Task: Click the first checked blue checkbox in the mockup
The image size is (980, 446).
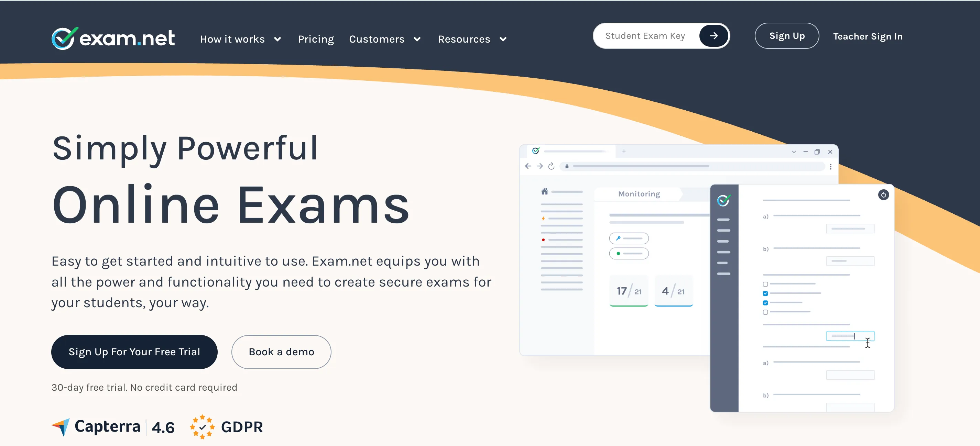Action: 765,293
